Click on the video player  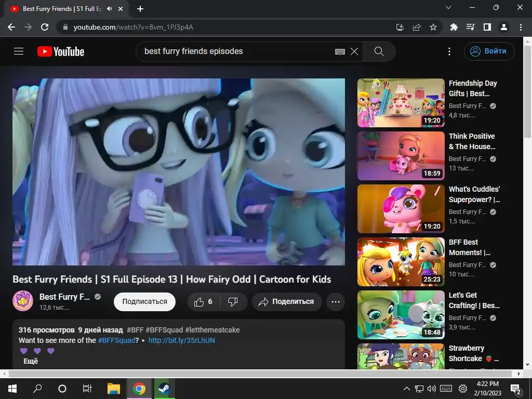coord(179,171)
